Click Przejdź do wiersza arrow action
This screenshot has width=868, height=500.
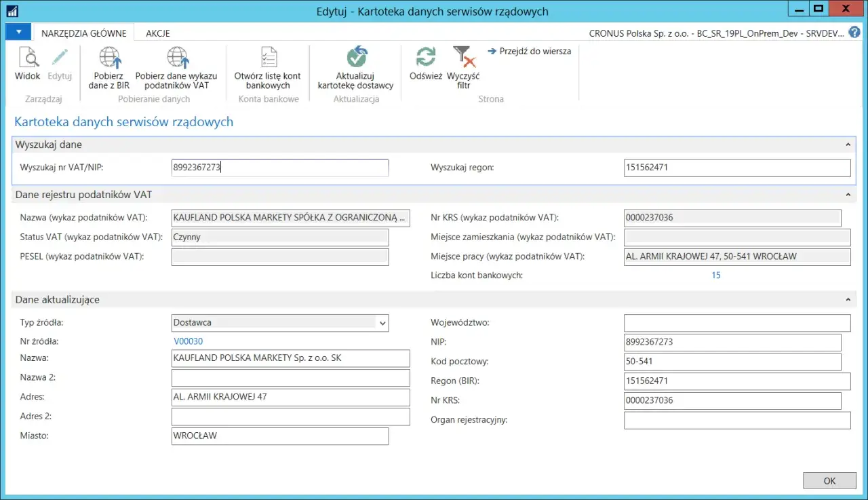(530, 51)
